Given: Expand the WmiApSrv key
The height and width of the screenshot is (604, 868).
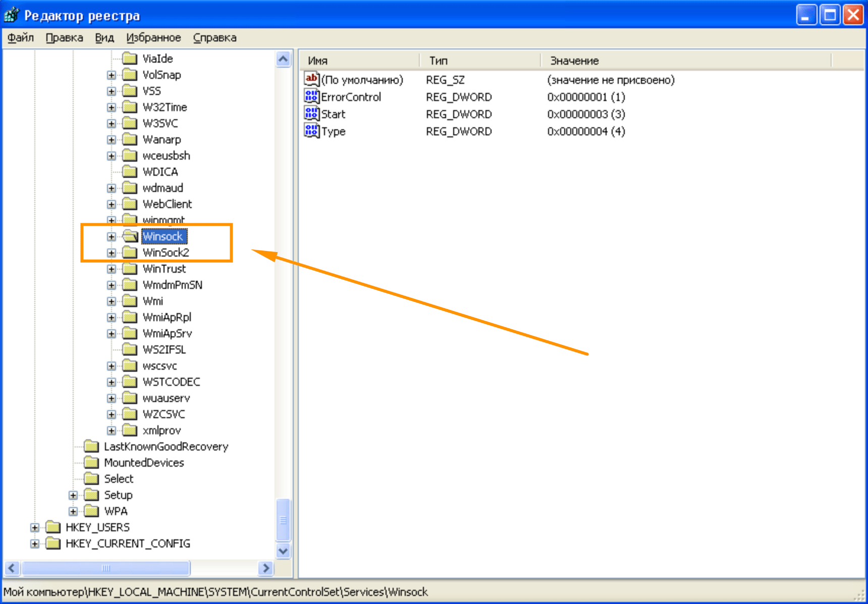Looking at the screenshot, I should 112,334.
